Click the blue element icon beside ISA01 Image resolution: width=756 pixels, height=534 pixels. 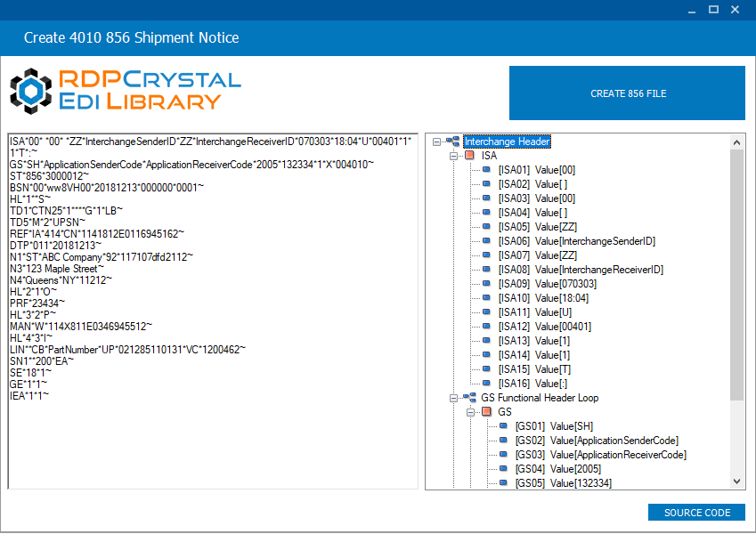(x=486, y=170)
